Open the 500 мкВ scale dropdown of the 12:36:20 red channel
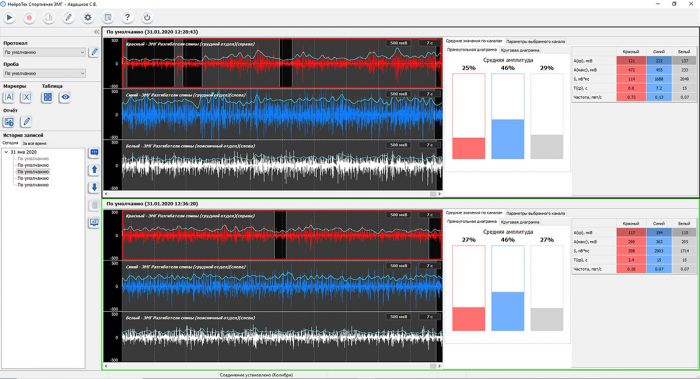Image resolution: width=700 pixels, height=379 pixels. 399,215
